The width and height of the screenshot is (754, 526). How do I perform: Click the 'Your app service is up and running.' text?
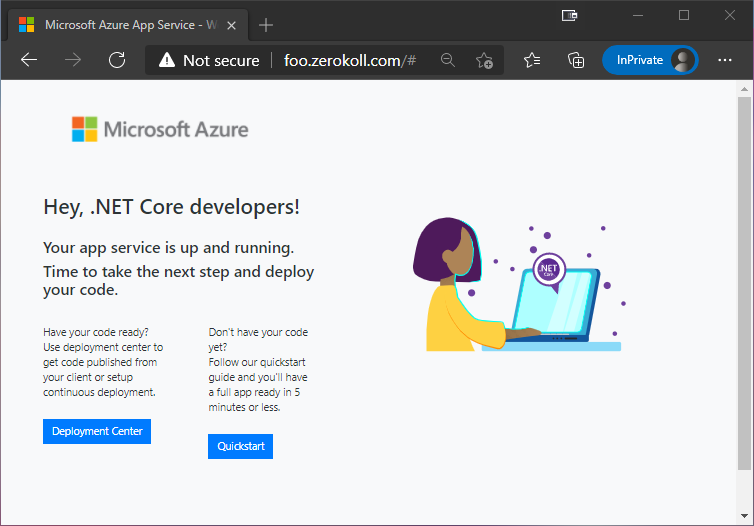168,248
